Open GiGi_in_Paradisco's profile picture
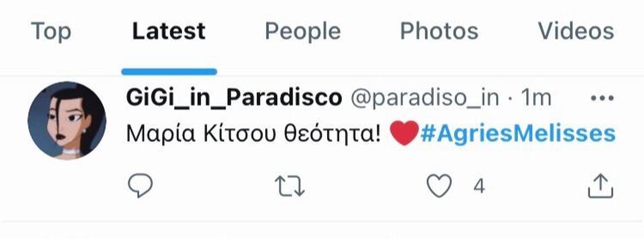 click(67, 120)
